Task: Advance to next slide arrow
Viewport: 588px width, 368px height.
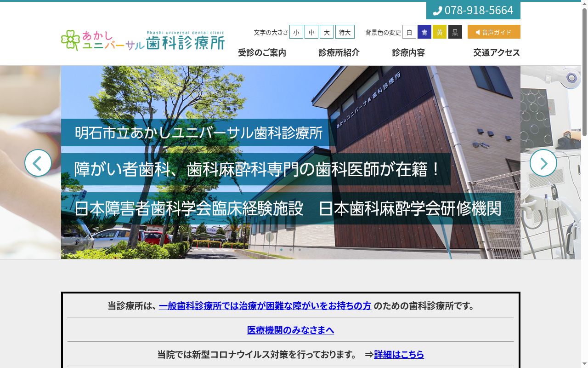Action: click(543, 163)
